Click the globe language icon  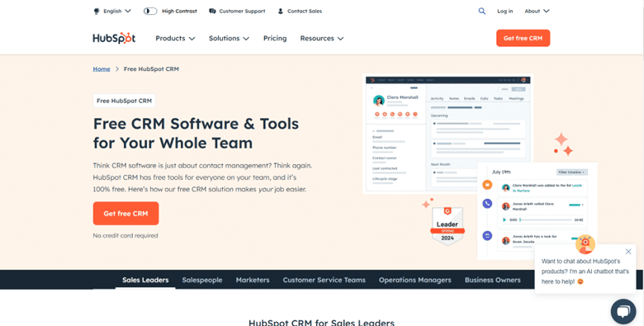[x=97, y=11]
